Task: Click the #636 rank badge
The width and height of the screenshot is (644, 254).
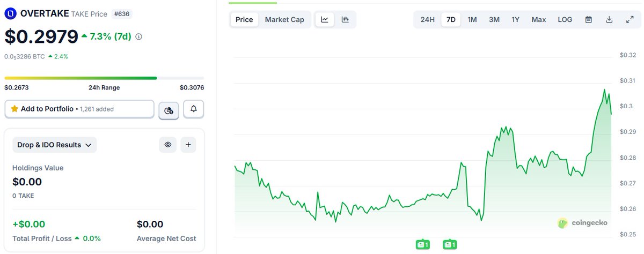Action: (x=121, y=14)
